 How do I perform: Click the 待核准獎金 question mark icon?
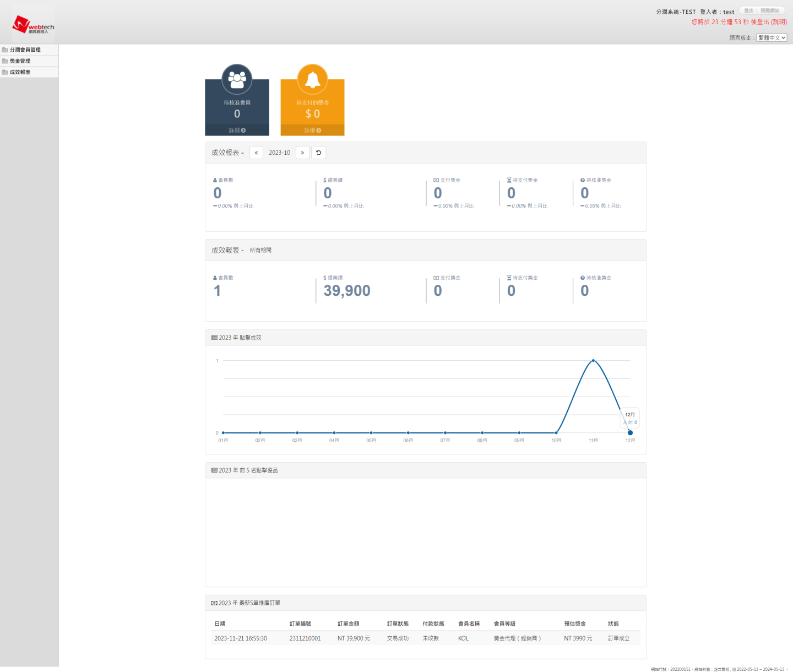[x=583, y=180]
